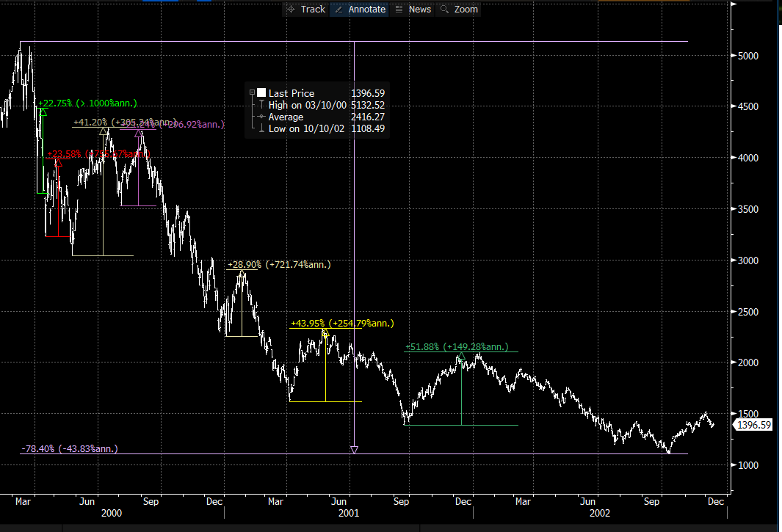Select the +28.90% (+721.74%ann.) label

click(x=279, y=265)
